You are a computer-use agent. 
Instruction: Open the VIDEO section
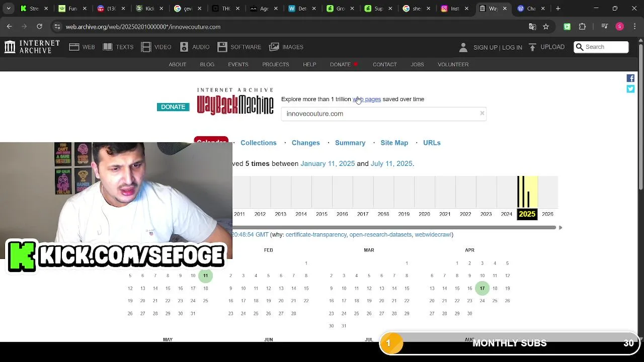156,47
